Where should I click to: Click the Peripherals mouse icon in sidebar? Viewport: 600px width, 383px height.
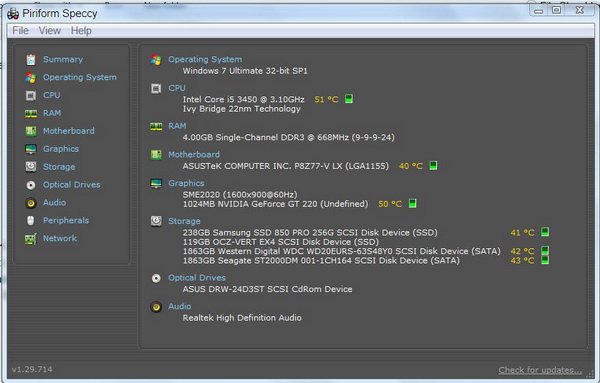tap(31, 220)
